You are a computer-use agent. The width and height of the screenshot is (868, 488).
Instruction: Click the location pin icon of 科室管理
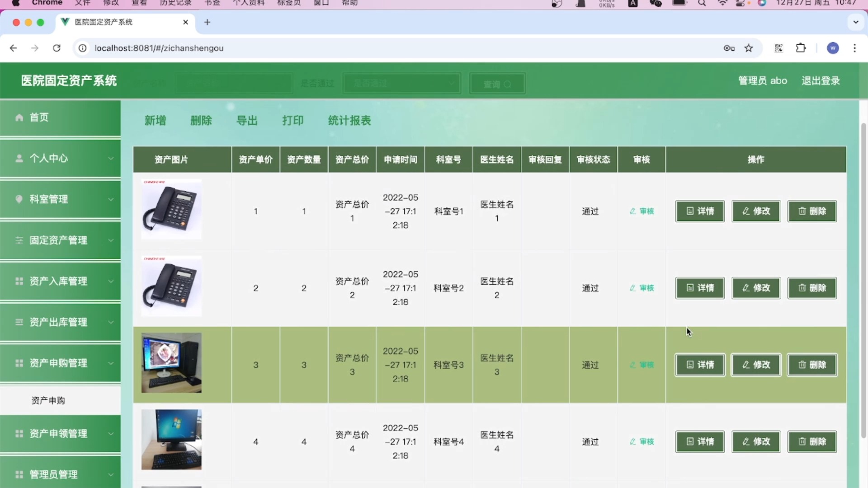pyautogui.click(x=19, y=199)
